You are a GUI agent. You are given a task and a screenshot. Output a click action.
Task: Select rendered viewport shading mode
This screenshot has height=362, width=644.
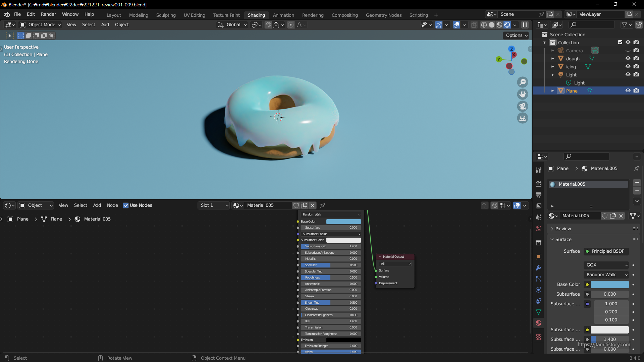pos(507,25)
